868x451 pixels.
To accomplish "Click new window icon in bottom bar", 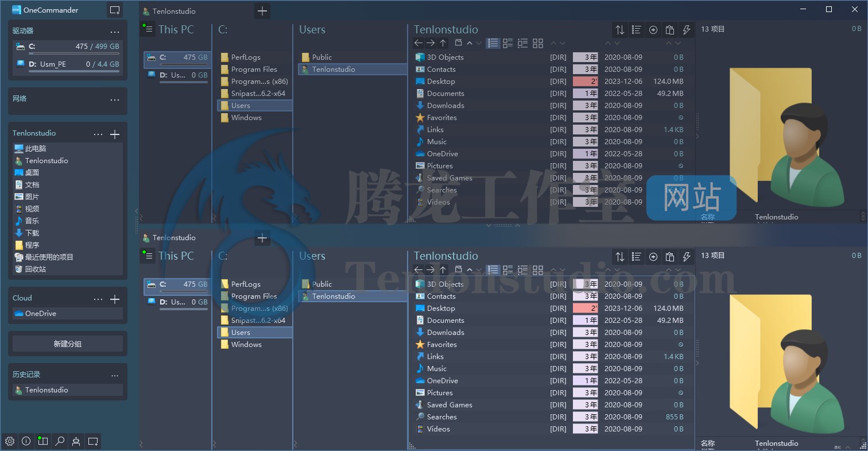I will (x=93, y=441).
